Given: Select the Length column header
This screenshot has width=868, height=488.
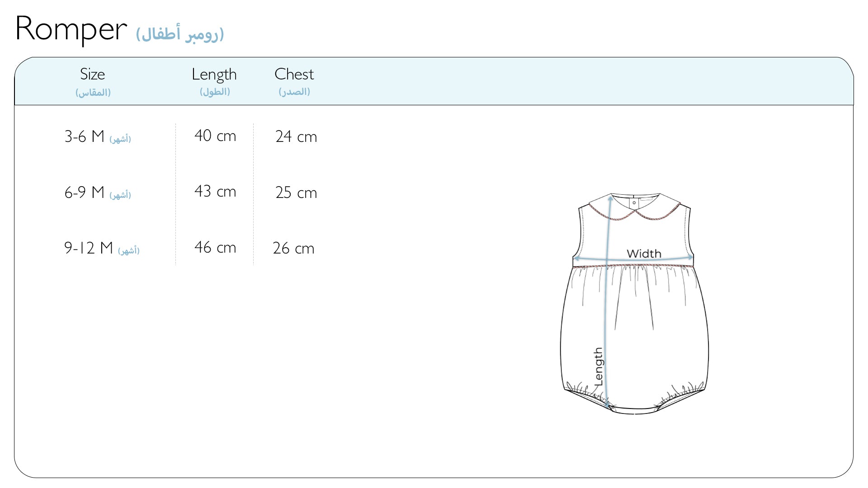Looking at the screenshot, I should [x=214, y=75].
